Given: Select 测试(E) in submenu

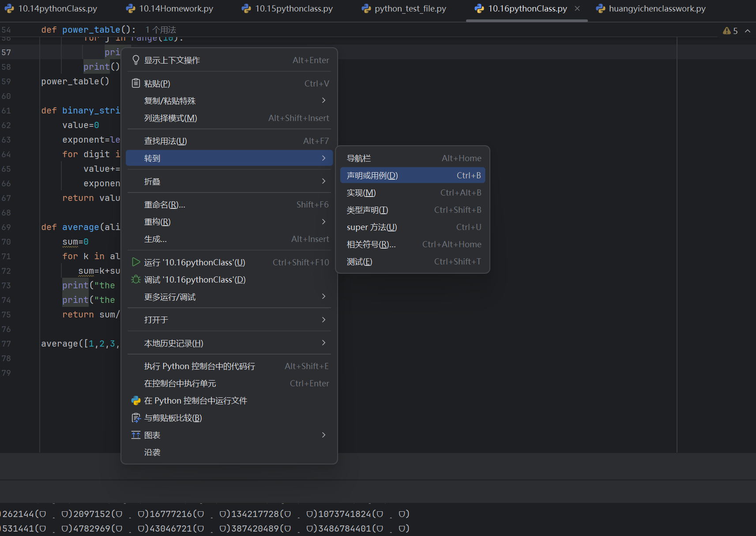Looking at the screenshot, I should pyautogui.click(x=413, y=261).
